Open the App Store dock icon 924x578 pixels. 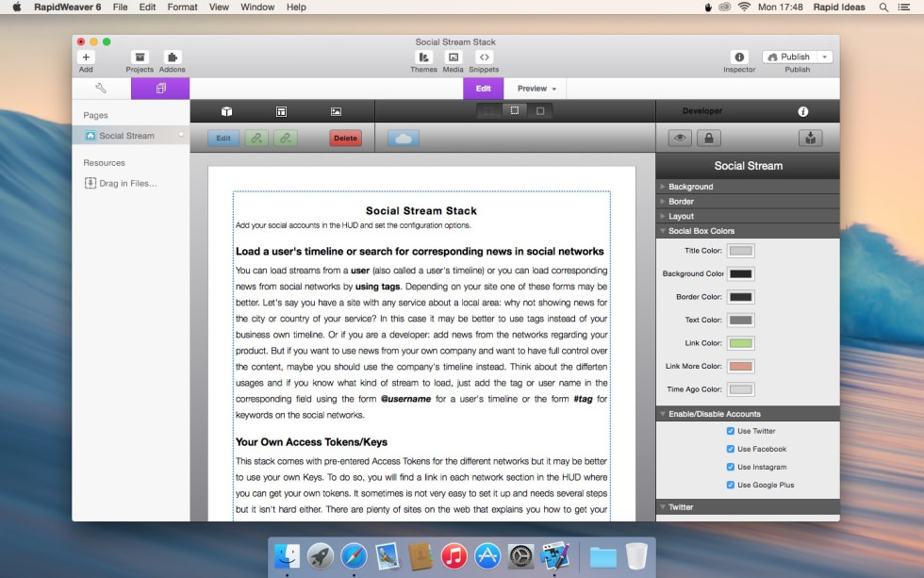click(487, 555)
